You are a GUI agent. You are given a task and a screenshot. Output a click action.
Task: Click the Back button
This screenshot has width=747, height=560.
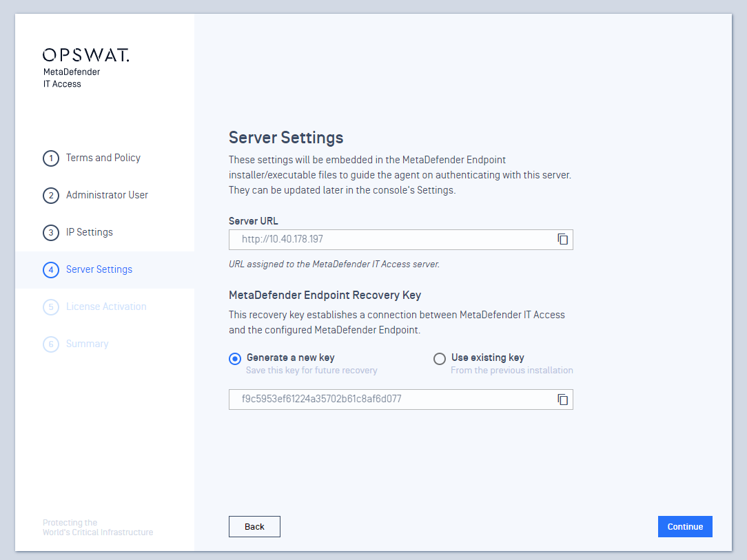tap(254, 526)
